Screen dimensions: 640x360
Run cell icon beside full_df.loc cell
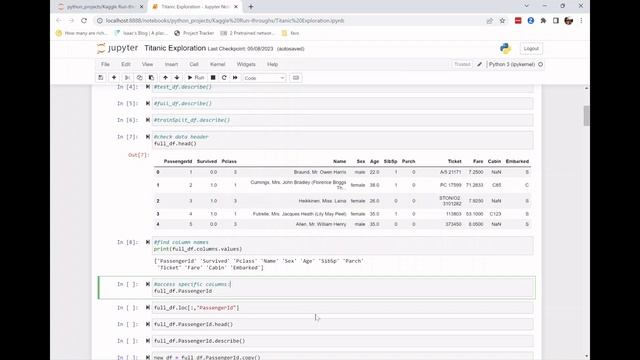coord(148,308)
